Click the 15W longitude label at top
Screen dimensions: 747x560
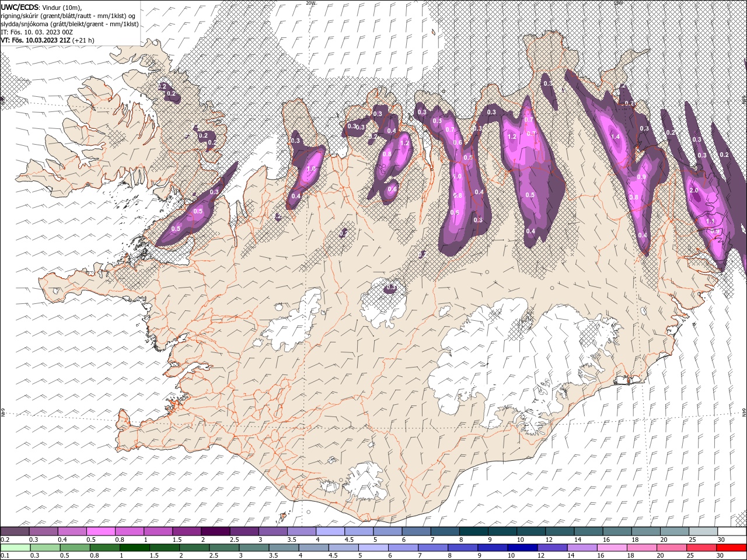coord(618,2)
